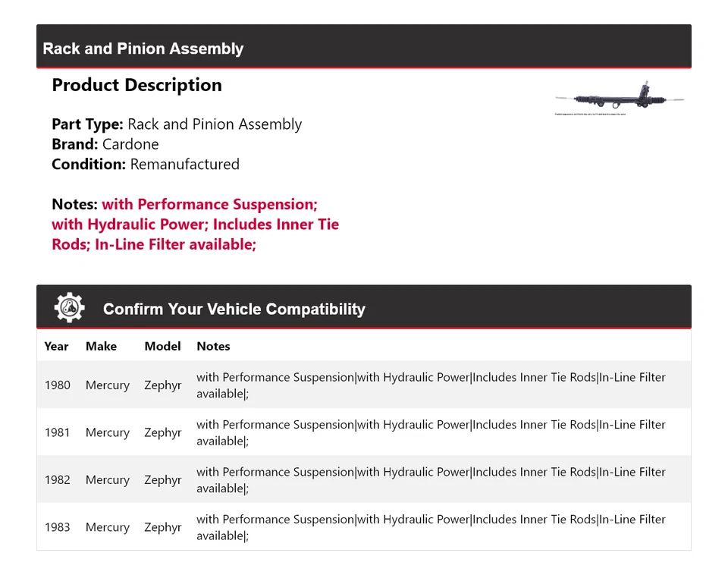Screen dimensions: 728x575
Task: Click the Part Type line
Action: point(177,124)
